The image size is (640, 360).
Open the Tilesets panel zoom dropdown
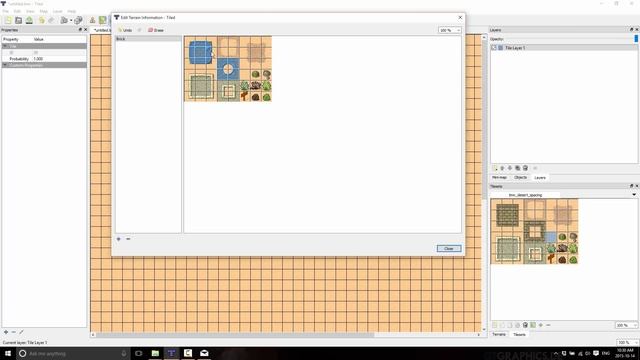click(626, 325)
